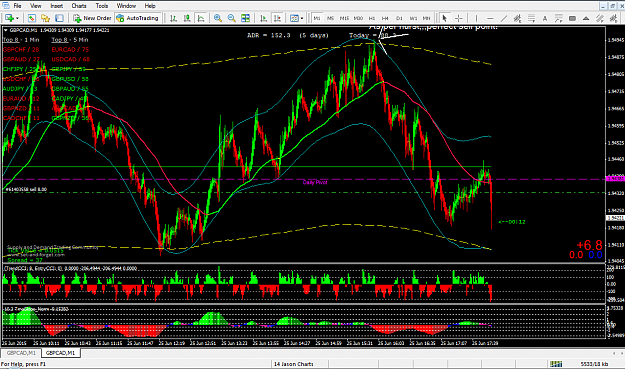Select the W1 timeframe
625x369 pixels.
tap(413, 18)
